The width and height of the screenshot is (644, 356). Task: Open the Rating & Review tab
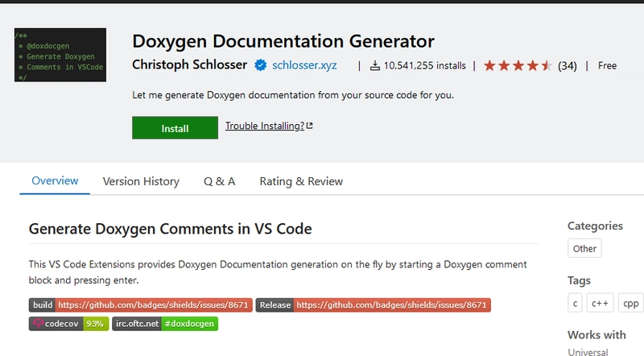coord(301,181)
